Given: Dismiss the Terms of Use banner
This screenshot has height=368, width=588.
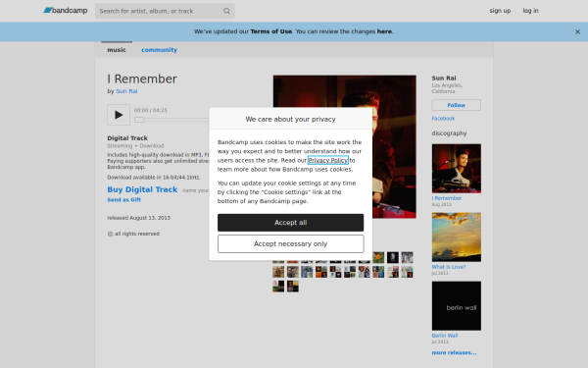Looking at the screenshot, I should pos(577,32).
